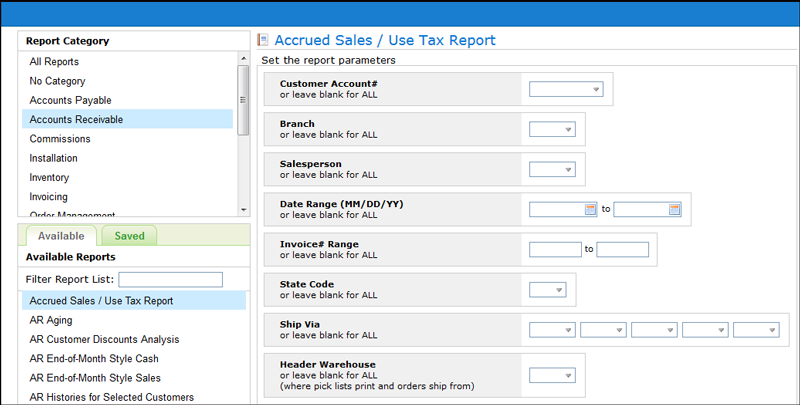Expand the Header Warehouse dropdown
The width and height of the screenshot is (800, 405).
pos(552,376)
